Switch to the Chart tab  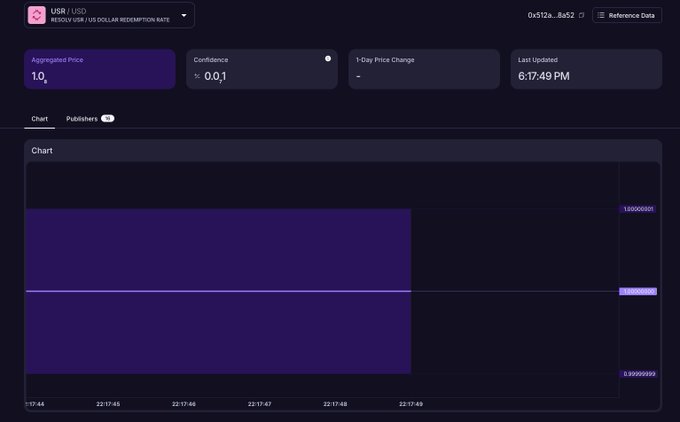click(x=39, y=119)
